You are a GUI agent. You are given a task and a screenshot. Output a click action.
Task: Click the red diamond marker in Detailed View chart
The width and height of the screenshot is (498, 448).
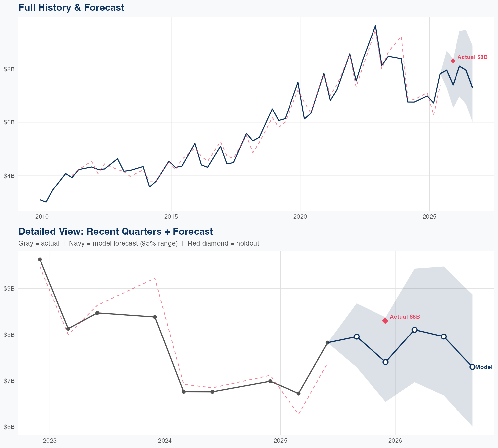pyautogui.click(x=385, y=321)
